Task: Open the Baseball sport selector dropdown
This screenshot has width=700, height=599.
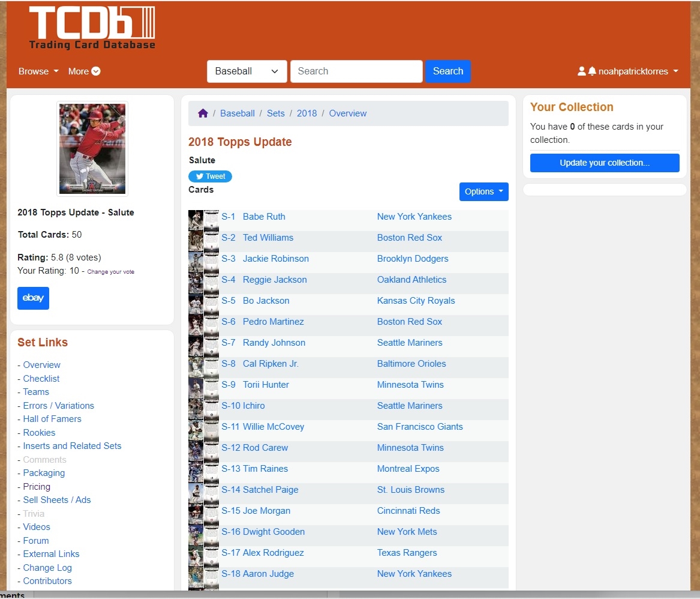Action: (247, 71)
